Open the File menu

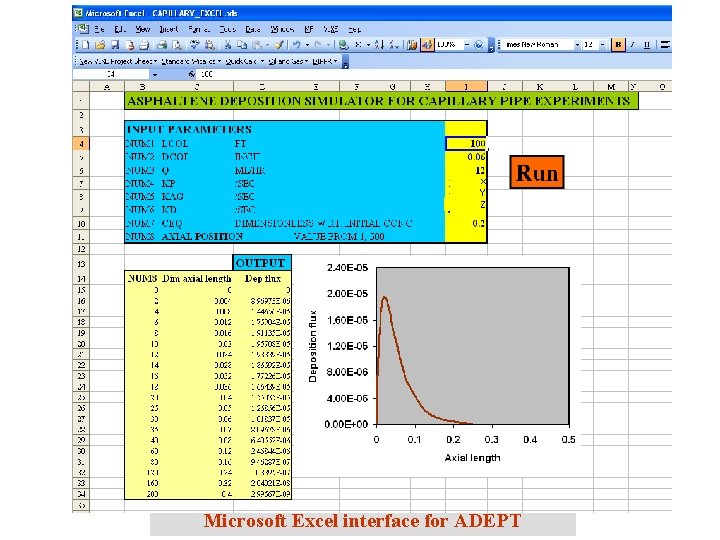100,29
